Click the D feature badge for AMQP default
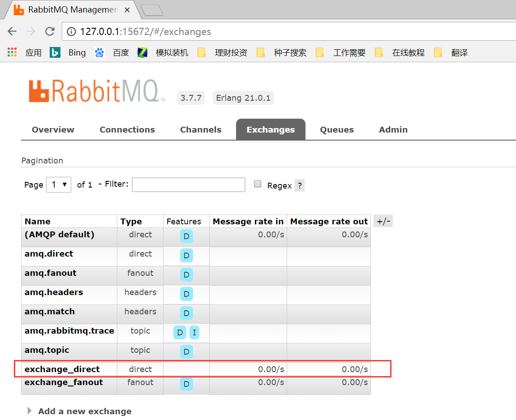The width and height of the screenshot is (516, 420). click(186, 236)
